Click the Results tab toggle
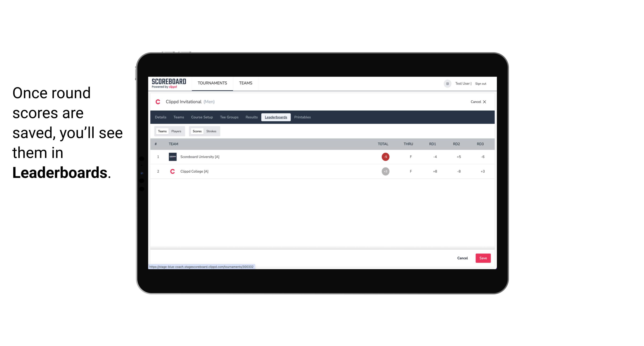This screenshot has width=644, height=346. coord(251,117)
